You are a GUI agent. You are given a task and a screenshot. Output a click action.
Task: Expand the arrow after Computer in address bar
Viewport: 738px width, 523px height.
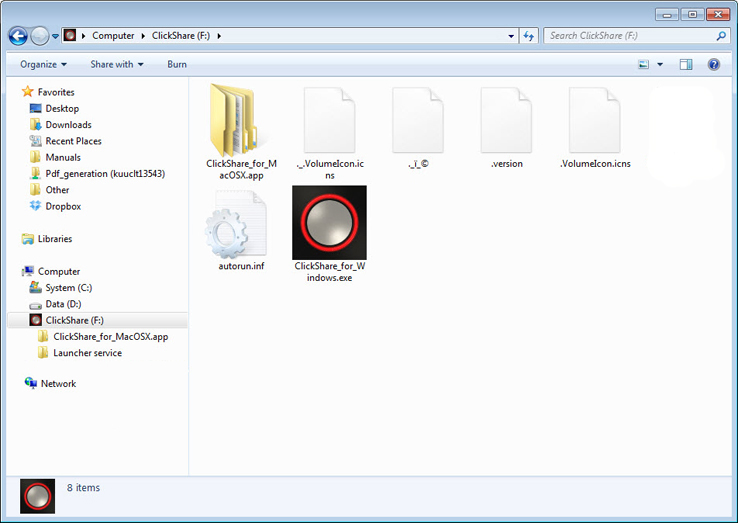pos(143,36)
